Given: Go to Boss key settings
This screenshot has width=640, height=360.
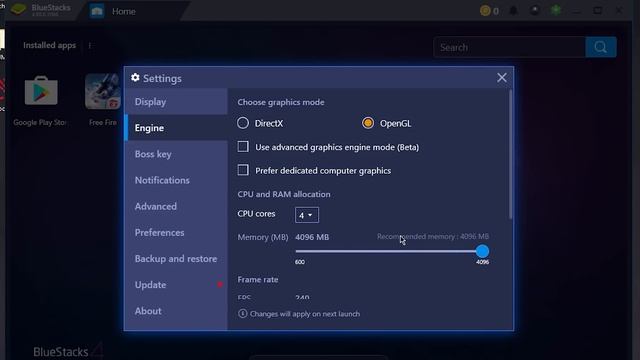Looking at the screenshot, I should coord(176,154).
